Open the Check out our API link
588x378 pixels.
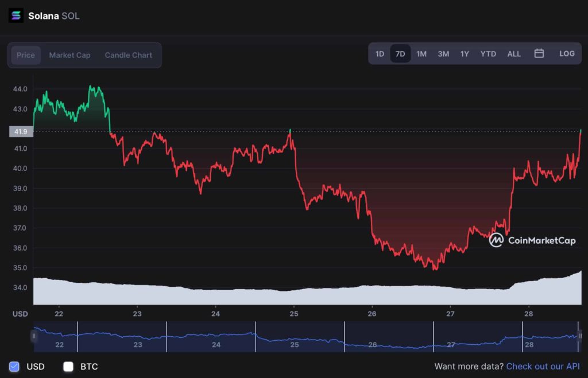(x=543, y=367)
